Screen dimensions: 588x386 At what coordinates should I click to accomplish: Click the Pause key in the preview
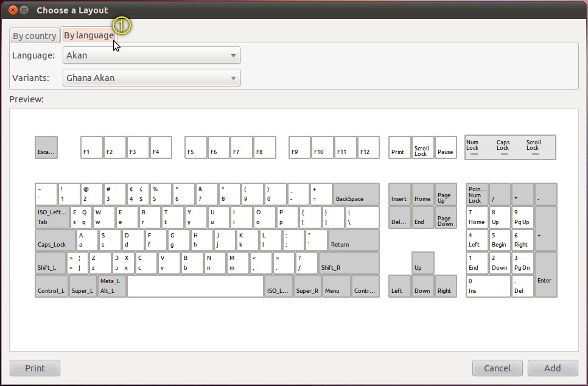446,147
